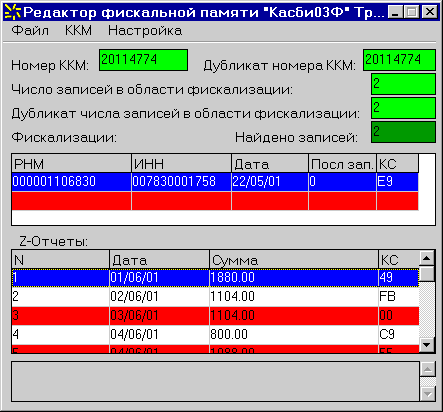Image resolution: width=443 pixels, height=412 pixels.
Task: Click the Сумма column header in Z-reports
Action: [x=294, y=260]
